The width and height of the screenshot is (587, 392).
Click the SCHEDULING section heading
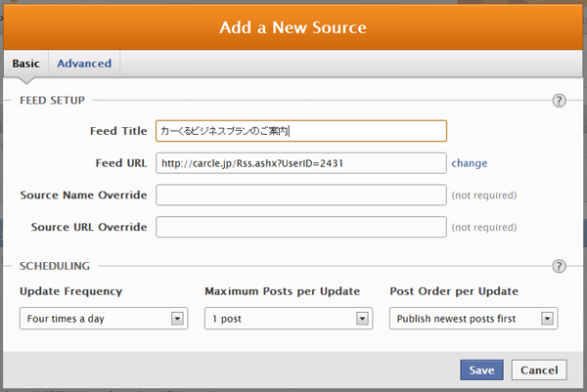[x=55, y=266]
